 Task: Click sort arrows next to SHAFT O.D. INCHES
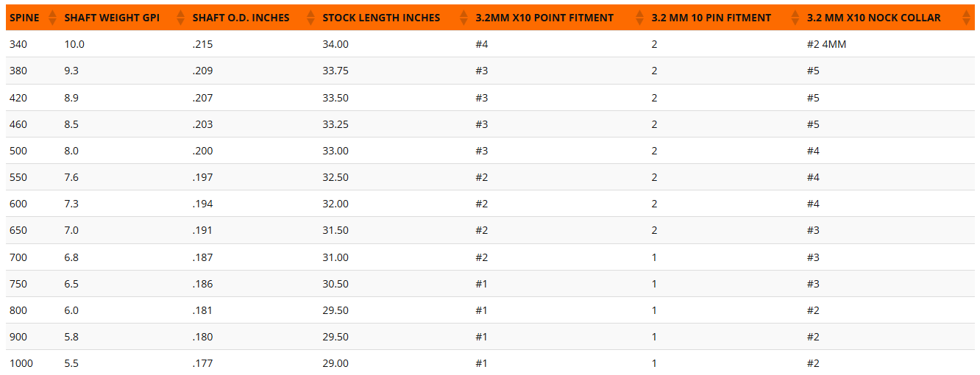[x=310, y=18]
